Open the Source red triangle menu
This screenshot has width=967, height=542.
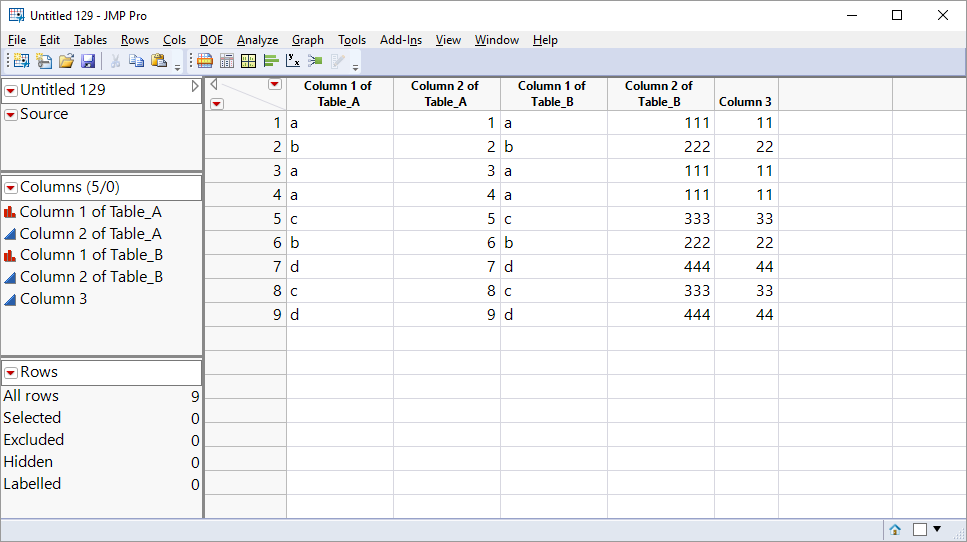pyautogui.click(x=10, y=115)
